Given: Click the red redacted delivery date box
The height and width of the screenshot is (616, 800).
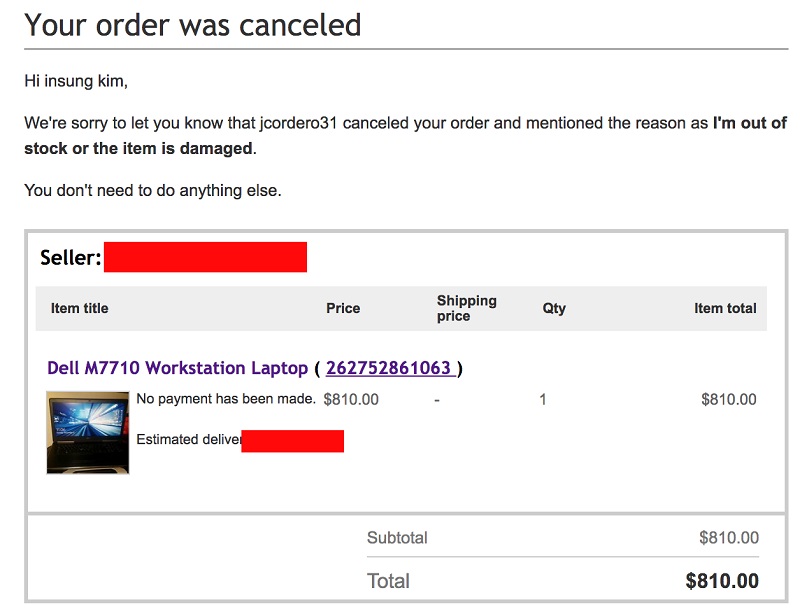Looking at the screenshot, I should pos(292,441).
